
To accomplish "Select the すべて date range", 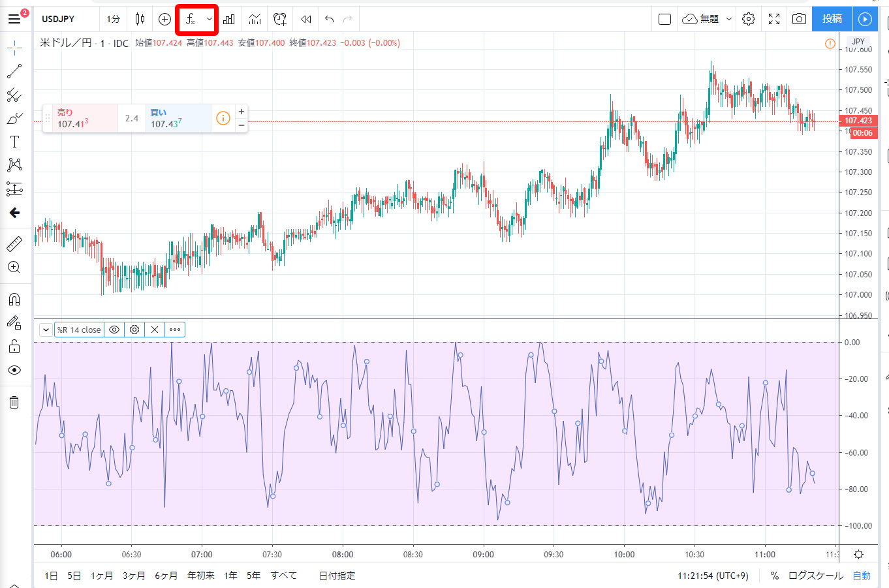I will (x=283, y=576).
